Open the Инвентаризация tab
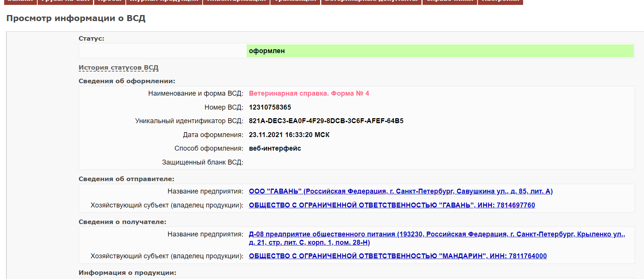Image resolution: width=644 pixels, height=279 pixels. pyautogui.click(x=236, y=1)
